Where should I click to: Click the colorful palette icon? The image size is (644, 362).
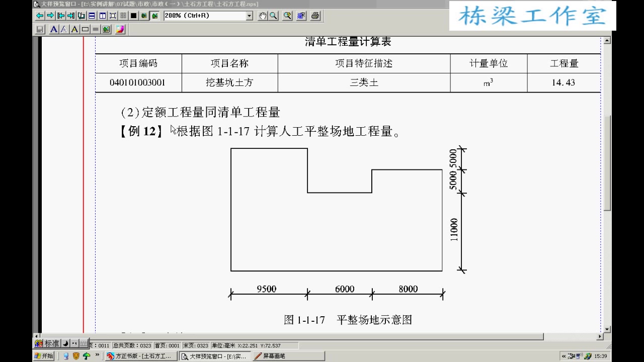[120, 30]
